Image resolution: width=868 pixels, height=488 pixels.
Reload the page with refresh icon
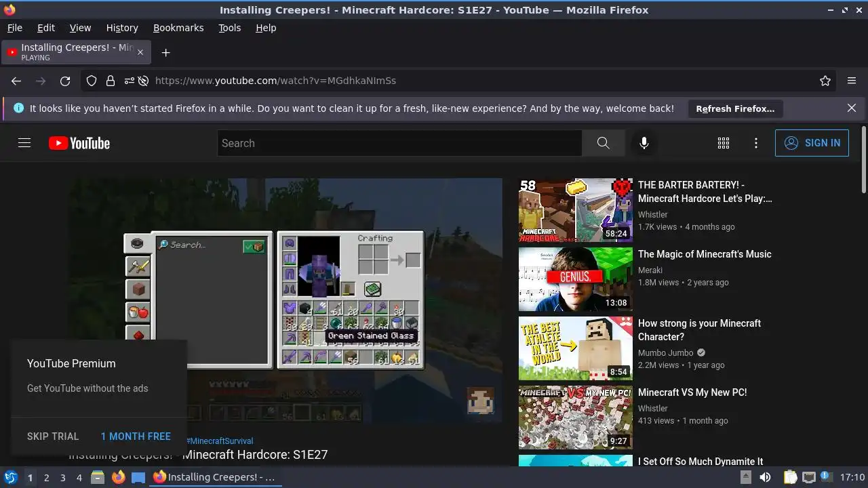(x=65, y=81)
